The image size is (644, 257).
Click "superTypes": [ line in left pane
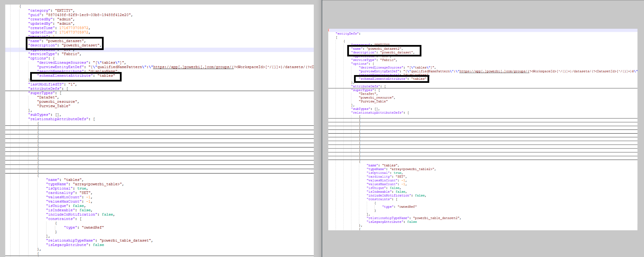click(45, 93)
